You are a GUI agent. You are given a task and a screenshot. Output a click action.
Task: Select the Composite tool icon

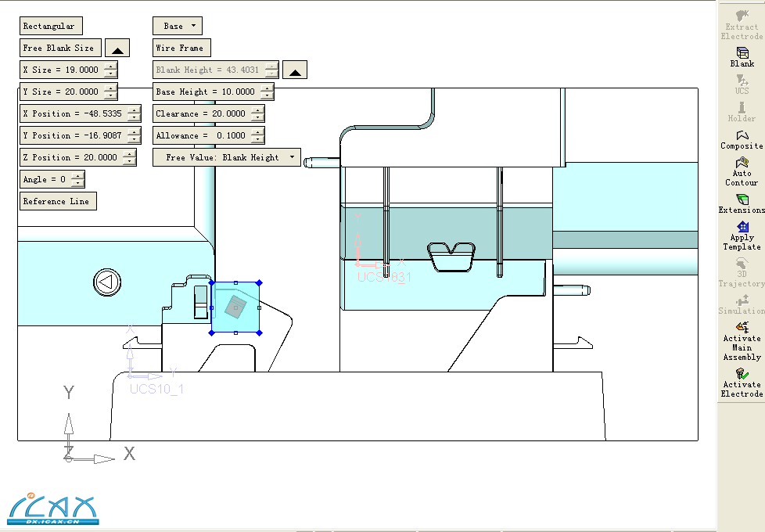coord(742,135)
